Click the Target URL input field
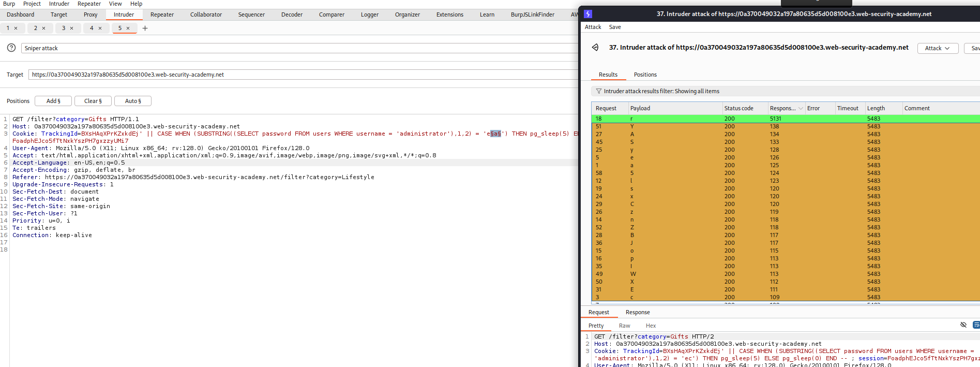This screenshot has height=367, width=980. [303, 75]
